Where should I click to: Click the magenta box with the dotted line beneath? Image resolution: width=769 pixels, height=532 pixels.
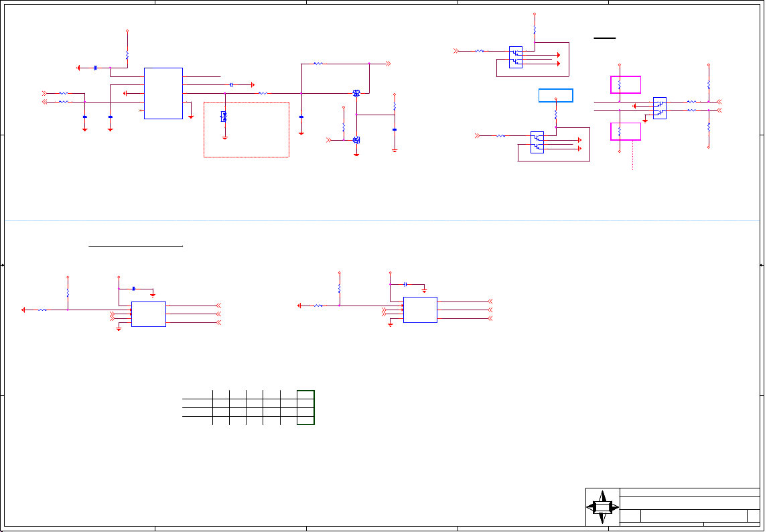coord(625,131)
